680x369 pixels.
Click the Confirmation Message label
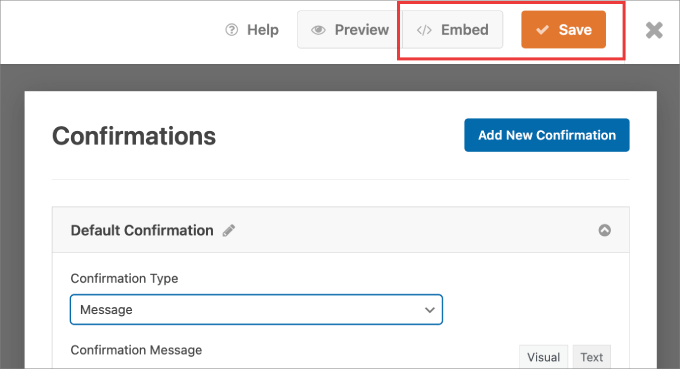(x=136, y=350)
